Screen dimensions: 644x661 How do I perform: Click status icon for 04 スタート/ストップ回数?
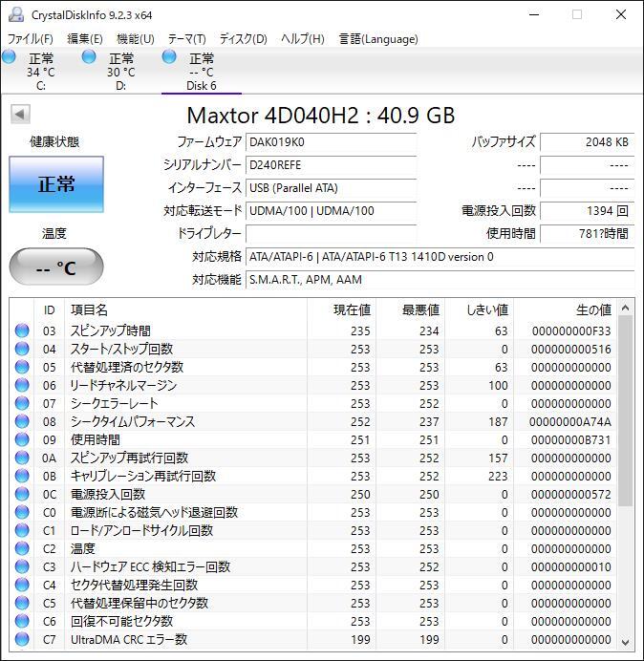[x=22, y=349]
